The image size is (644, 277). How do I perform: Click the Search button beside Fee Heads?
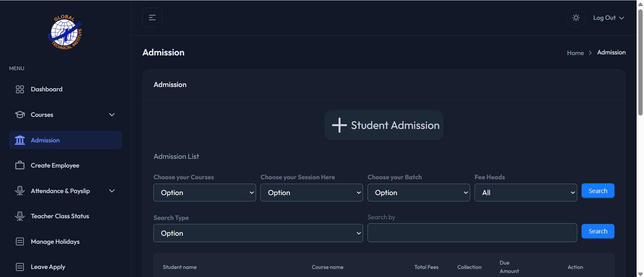pos(598,191)
